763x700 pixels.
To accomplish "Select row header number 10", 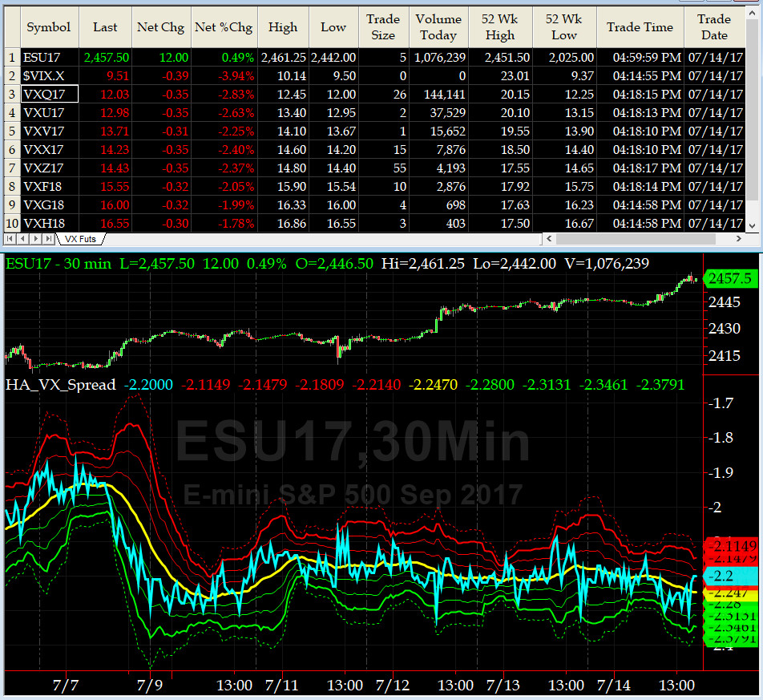I will [12, 224].
